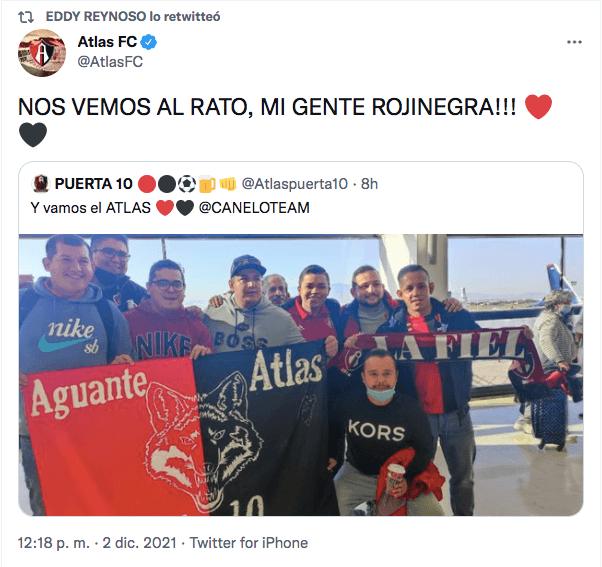Click the blue verified badge
The image size is (602, 567).
click(149, 42)
